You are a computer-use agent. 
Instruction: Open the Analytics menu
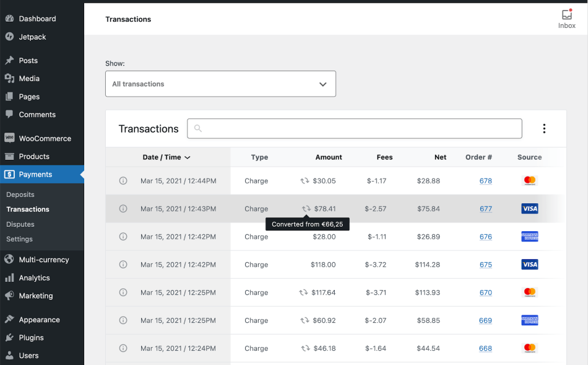[34, 278]
